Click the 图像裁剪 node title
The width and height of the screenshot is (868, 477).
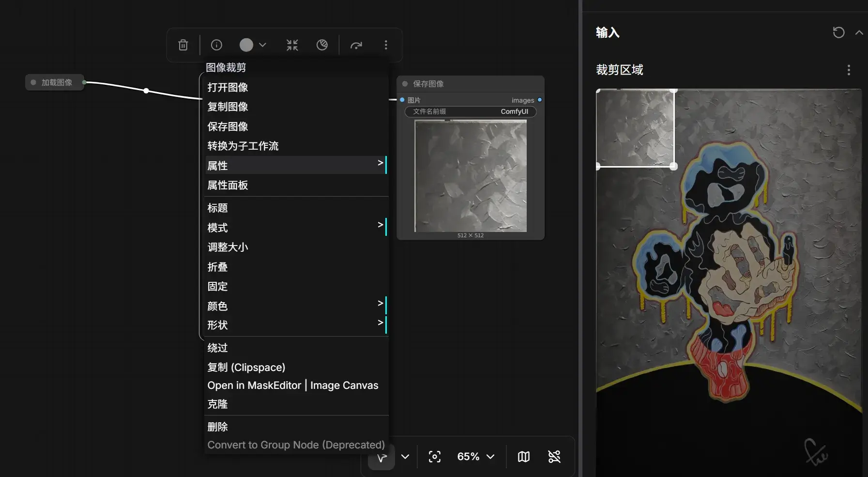pos(226,67)
